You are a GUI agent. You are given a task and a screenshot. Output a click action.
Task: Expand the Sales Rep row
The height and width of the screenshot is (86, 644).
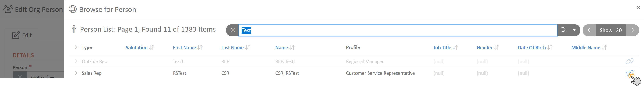click(x=76, y=73)
